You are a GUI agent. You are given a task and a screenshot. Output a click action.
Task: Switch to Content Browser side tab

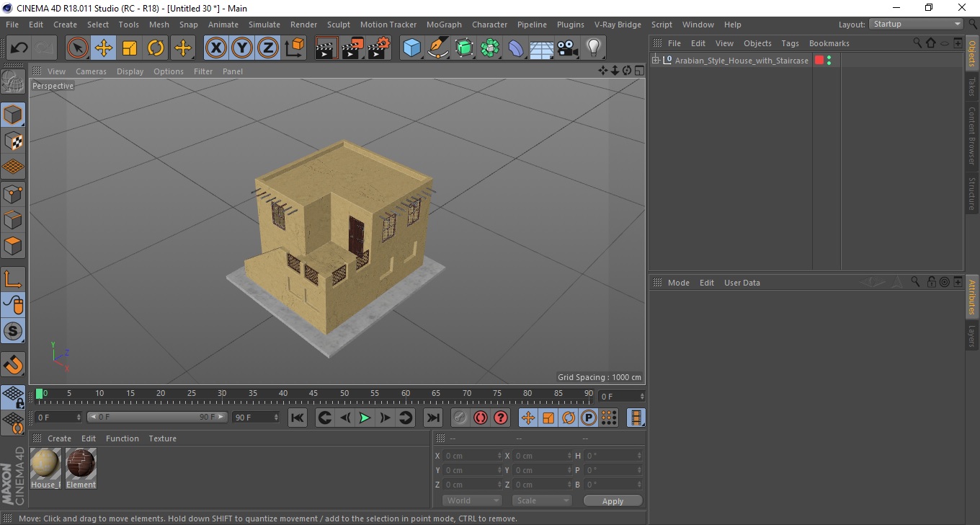pyautogui.click(x=972, y=136)
